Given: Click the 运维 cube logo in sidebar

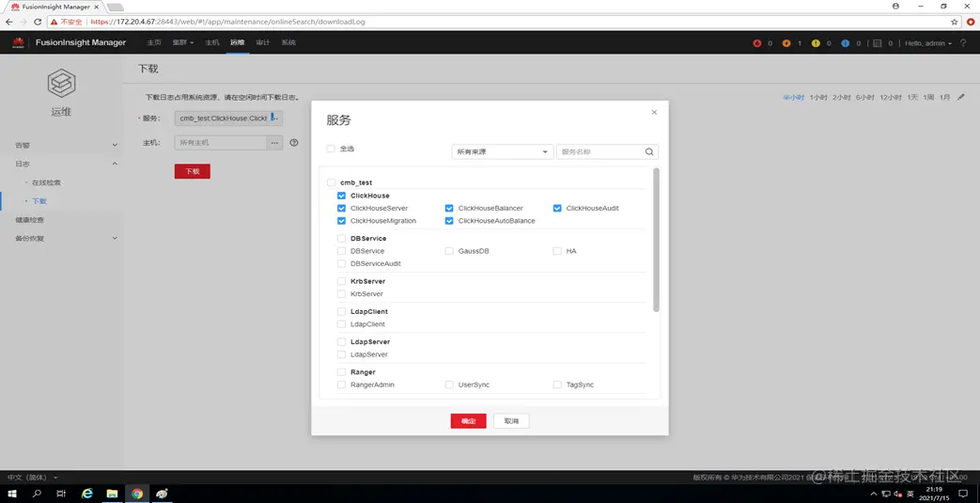Looking at the screenshot, I should tap(61, 83).
